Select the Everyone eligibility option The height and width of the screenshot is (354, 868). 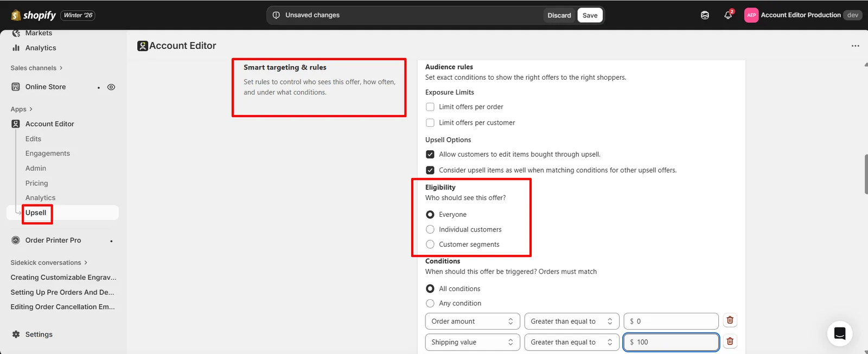[430, 215]
